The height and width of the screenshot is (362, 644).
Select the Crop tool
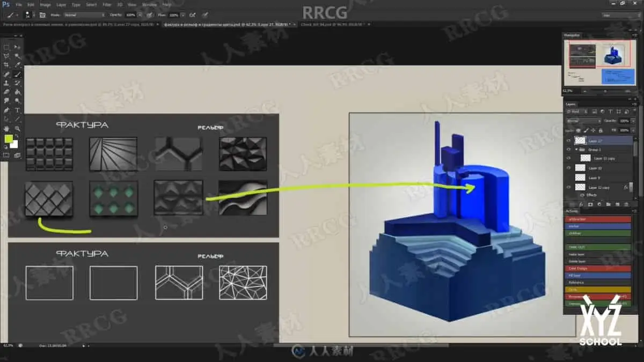(6, 65)
